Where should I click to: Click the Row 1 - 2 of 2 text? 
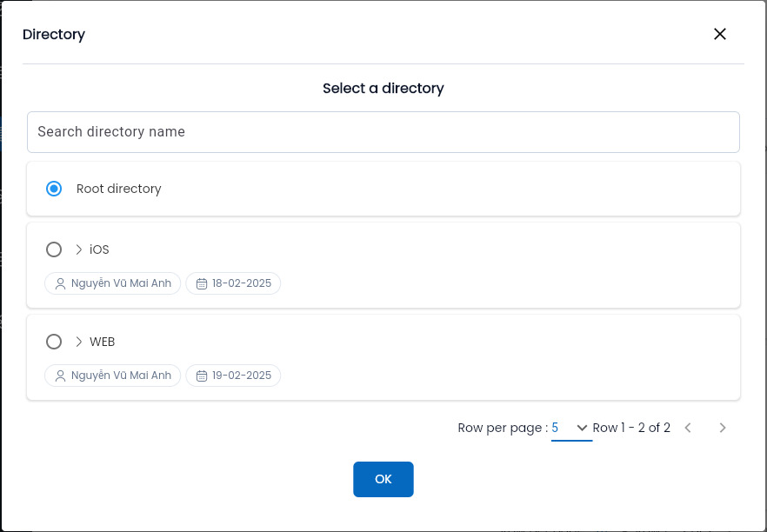(631, 428)
